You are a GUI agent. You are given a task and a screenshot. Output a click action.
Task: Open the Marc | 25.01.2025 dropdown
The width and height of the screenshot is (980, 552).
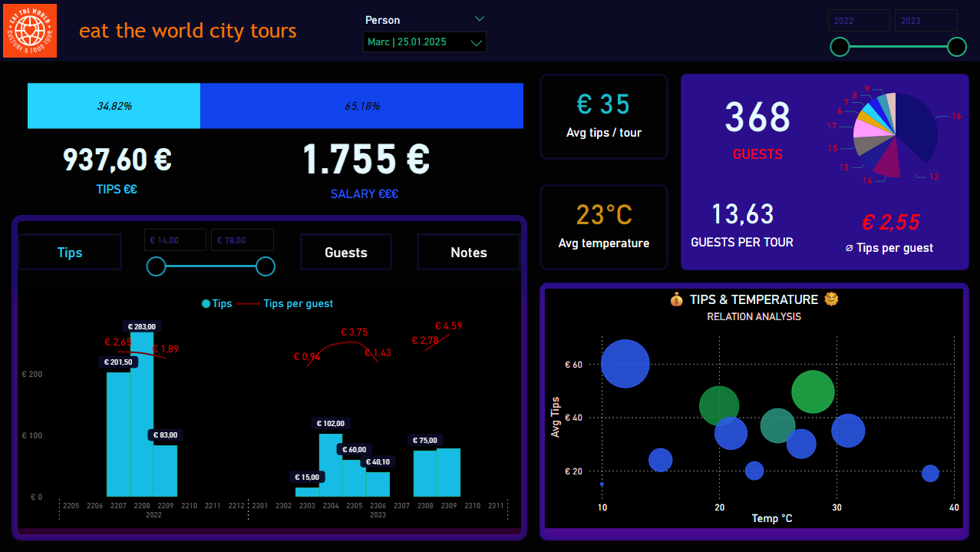pos(424,42)
